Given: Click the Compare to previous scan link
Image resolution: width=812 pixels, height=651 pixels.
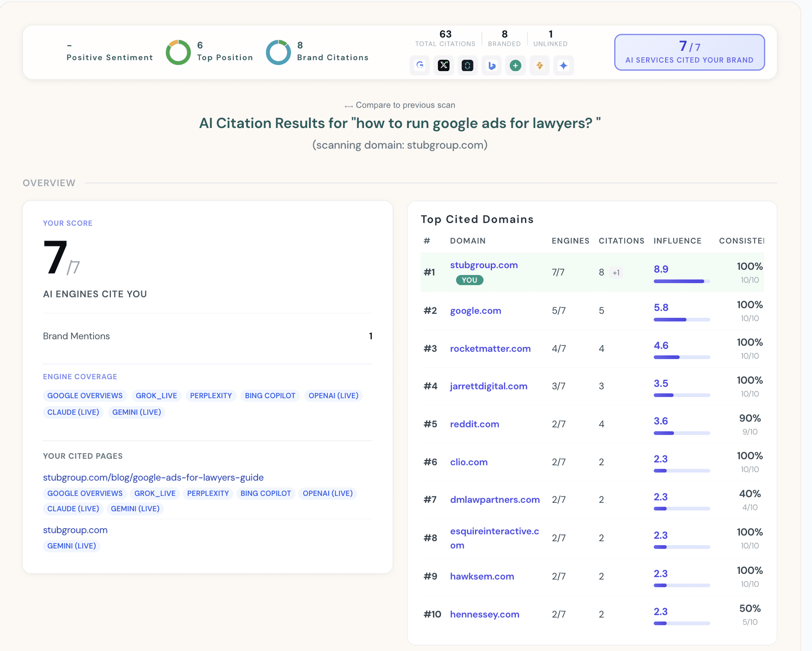Looking at the screenshot, I should [400, 105].
